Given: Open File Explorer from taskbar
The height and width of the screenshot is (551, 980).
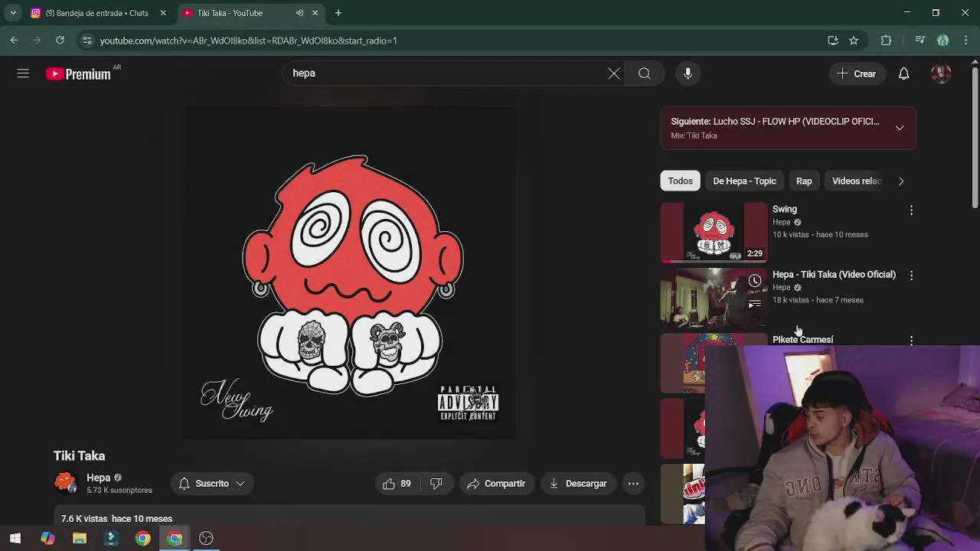Looking at the screenshot, I should 80,538.
